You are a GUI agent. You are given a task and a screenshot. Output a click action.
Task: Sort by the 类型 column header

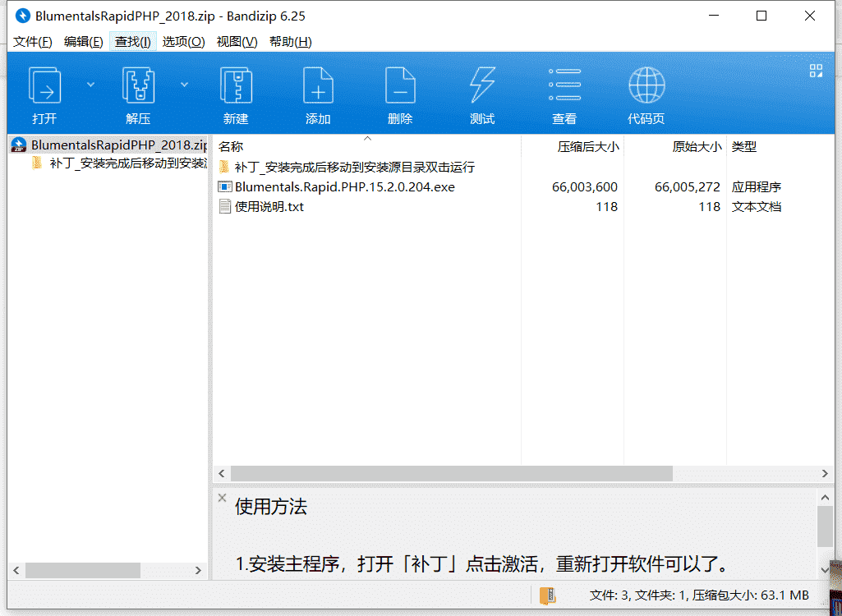pos(780,146)
